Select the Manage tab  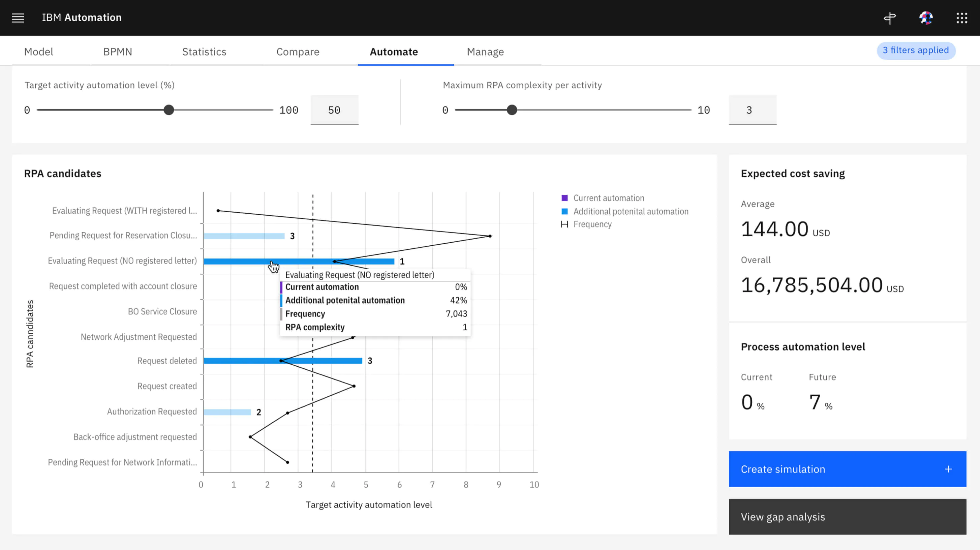click(x=485, y=52)
